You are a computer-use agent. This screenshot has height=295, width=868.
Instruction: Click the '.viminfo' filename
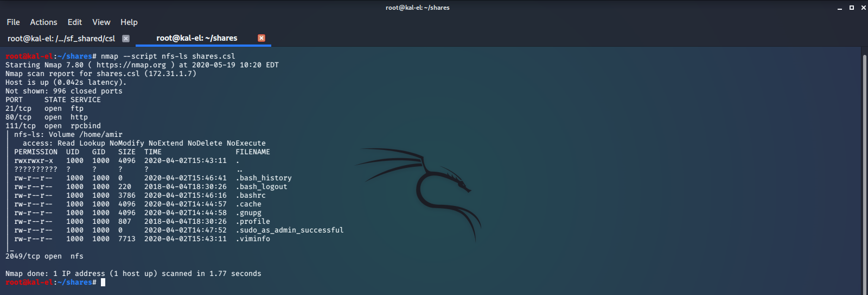coord(253,239)
